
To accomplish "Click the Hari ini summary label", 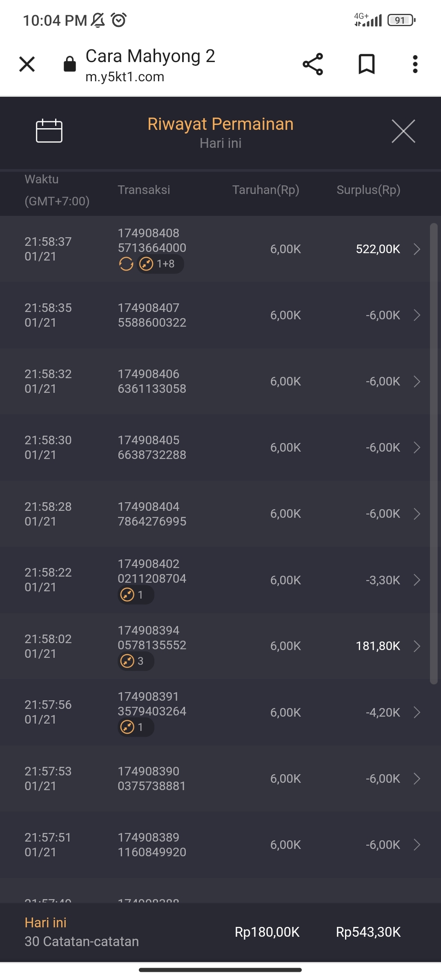I will [x=46, y=923].
